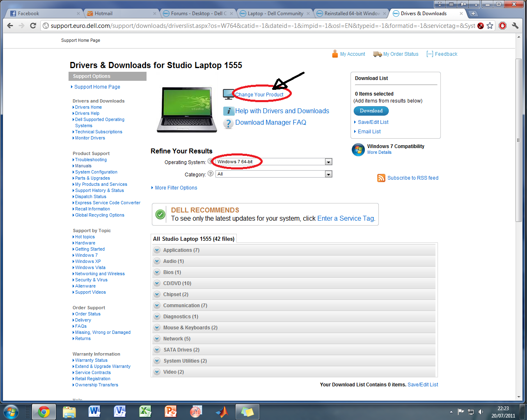Click Category help question icon
Viewport: 527px width, 420px height.
point(211,173)
